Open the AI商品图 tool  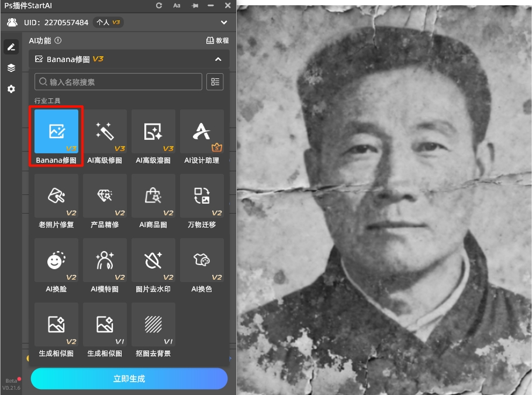coord(153,201)
